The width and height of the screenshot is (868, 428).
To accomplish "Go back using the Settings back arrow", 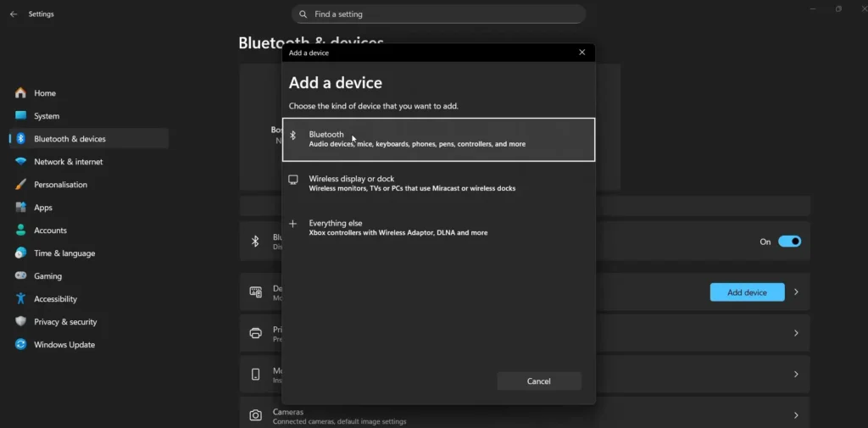I will [14, 14].
